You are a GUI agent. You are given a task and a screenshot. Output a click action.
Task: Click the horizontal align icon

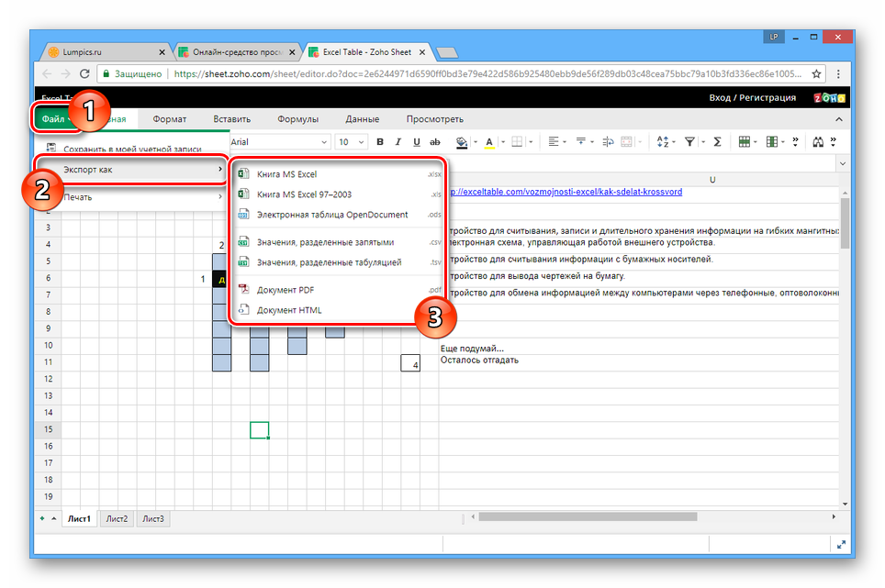tap(554, 142)
